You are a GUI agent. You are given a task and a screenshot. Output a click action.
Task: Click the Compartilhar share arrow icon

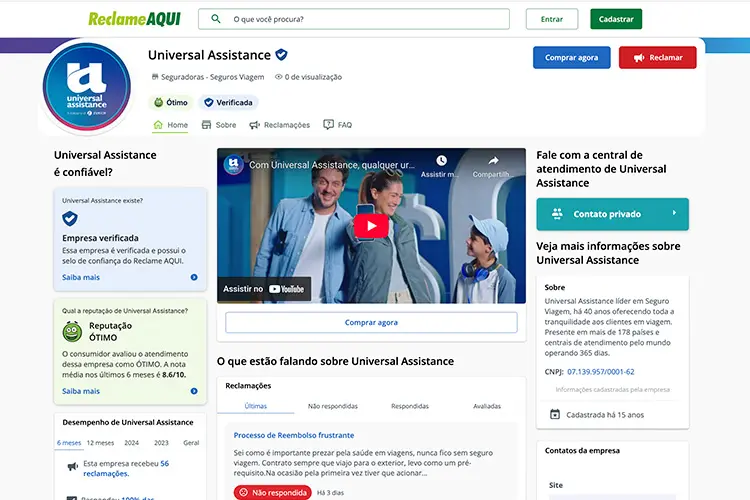pyautogui.click(x=493, y=160)
